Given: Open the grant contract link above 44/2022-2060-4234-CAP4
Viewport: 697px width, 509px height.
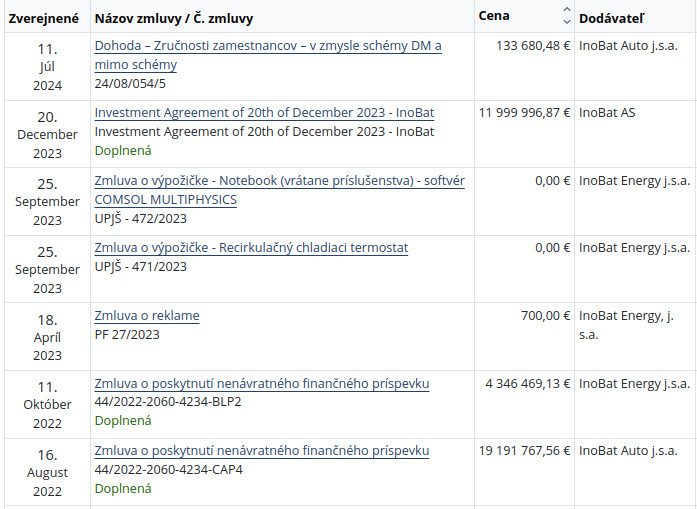Looking at the screenshot, I should click(262, 451).
